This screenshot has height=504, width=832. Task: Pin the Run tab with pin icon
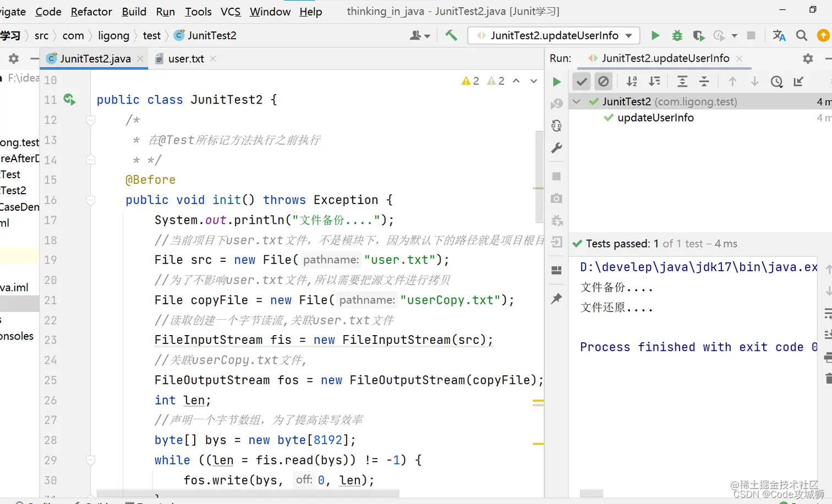(557, 298)
